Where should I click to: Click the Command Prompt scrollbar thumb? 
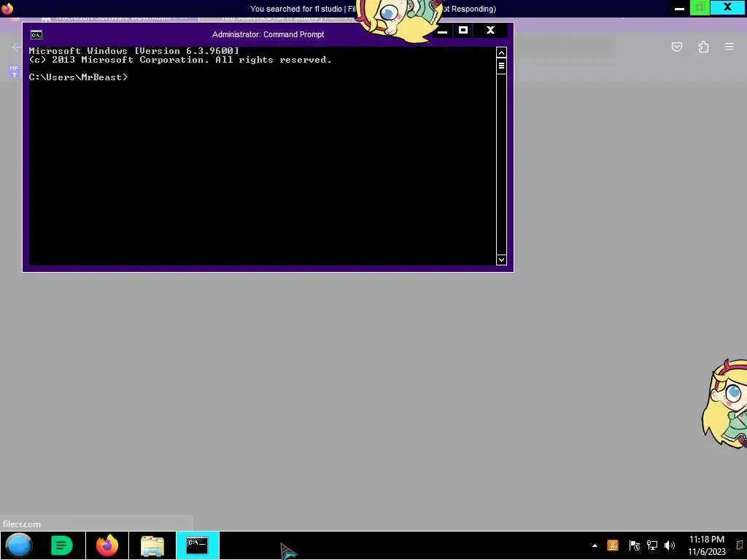[501, 66]
